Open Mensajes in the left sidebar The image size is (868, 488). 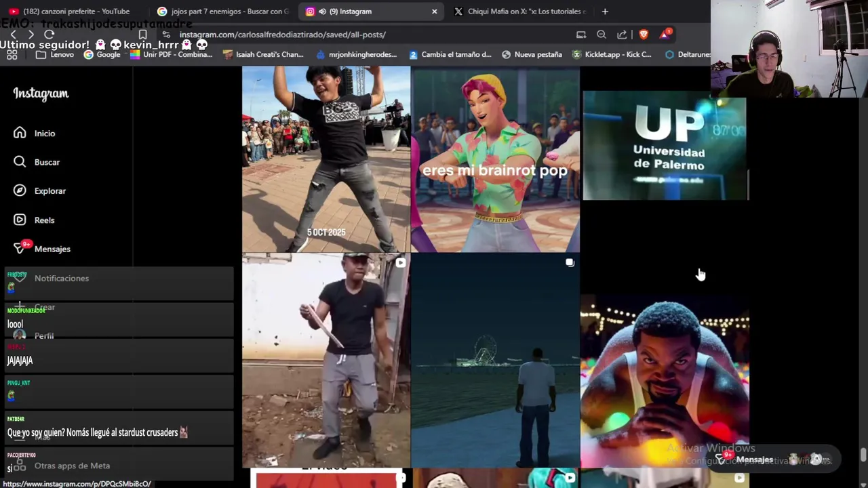point(42,249)
